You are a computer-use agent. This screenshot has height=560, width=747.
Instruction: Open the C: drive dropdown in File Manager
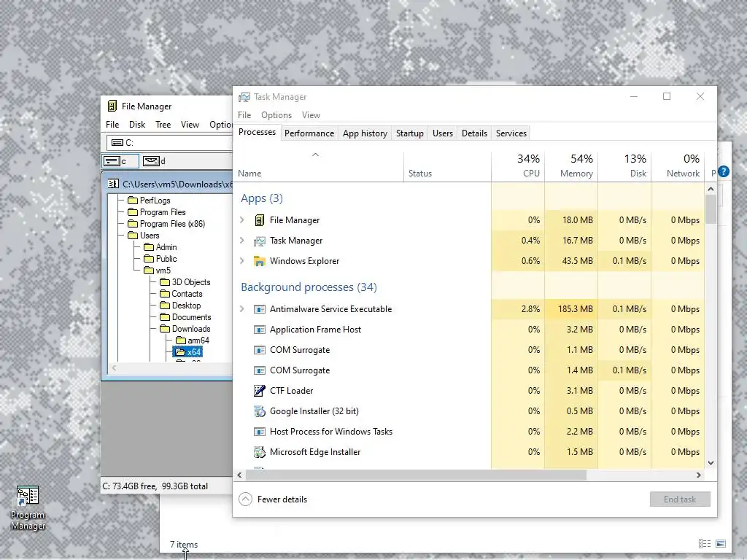tap(169, 142)
